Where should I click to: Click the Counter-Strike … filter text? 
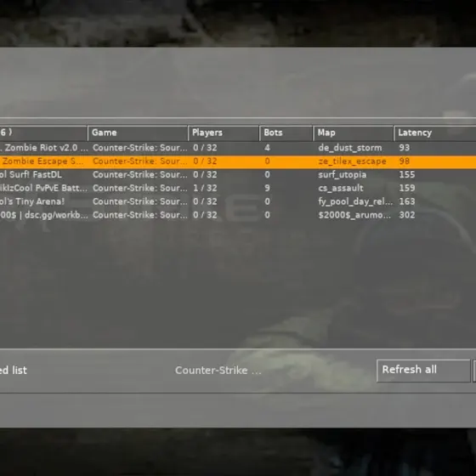coord(218,371)
